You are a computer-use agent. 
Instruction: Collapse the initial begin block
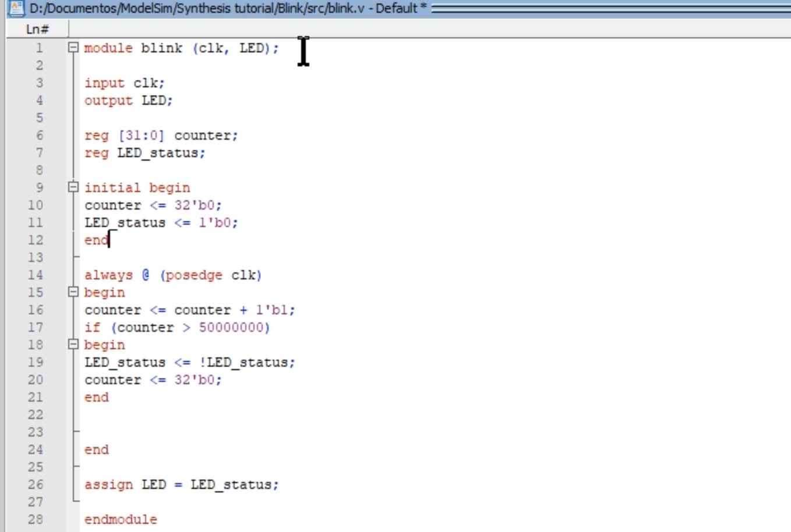(73, 187)
